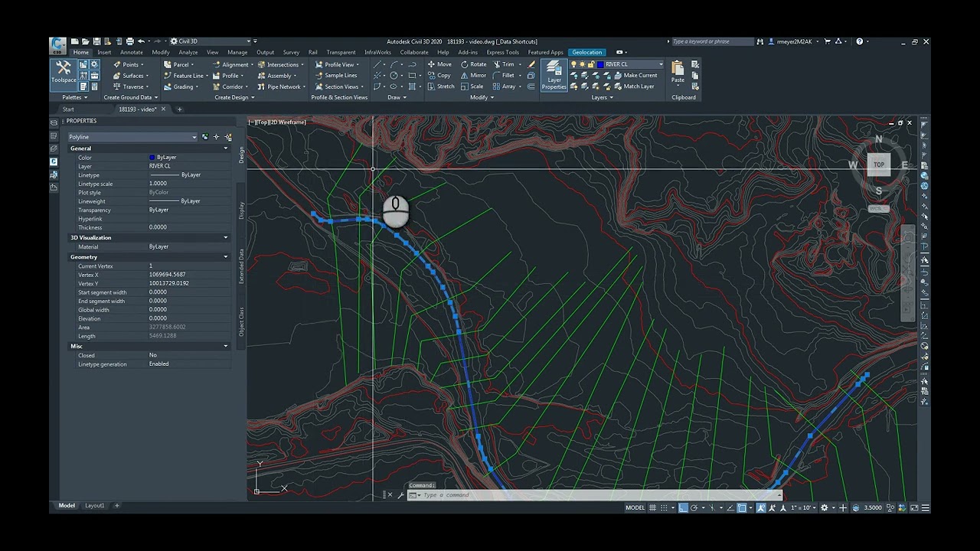Click the blue ByLayer color swatch
The width and height of the screenshot is (980, 551).
[152, 157]
